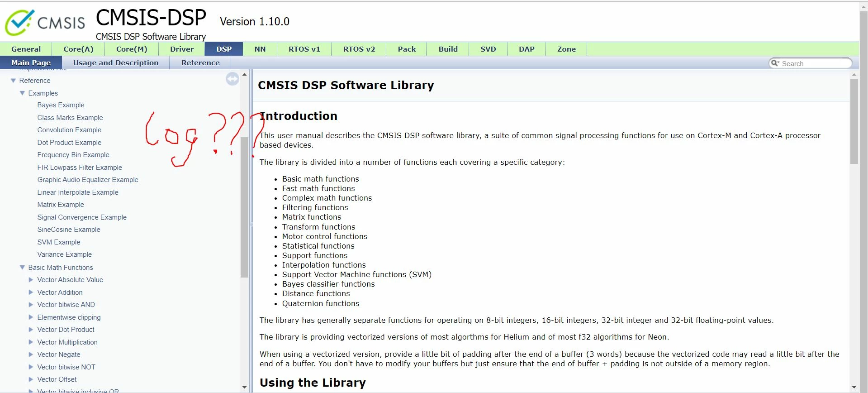The image size is (868, 393).
Task: Open the RTOS v1 tab
Action: 304,49
